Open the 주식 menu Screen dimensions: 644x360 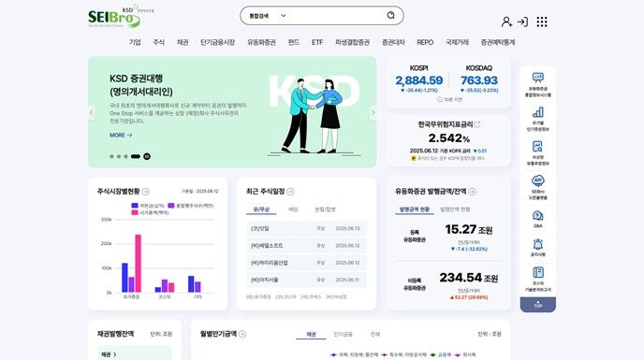click(x=158, y=42)
